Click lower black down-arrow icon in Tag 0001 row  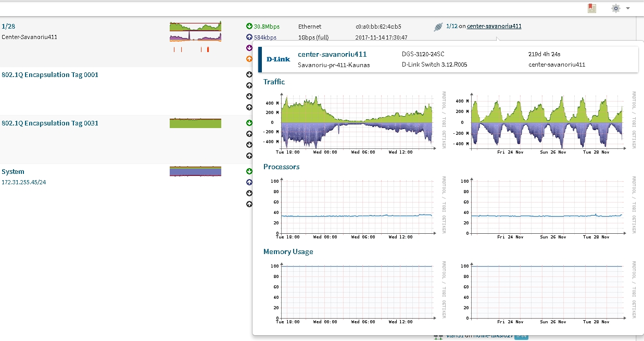pyautogui.click(x=249, y=96)
